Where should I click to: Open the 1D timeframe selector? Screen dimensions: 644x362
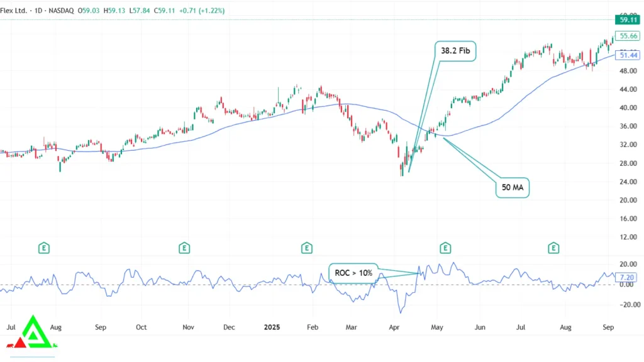tap(37, 10)
